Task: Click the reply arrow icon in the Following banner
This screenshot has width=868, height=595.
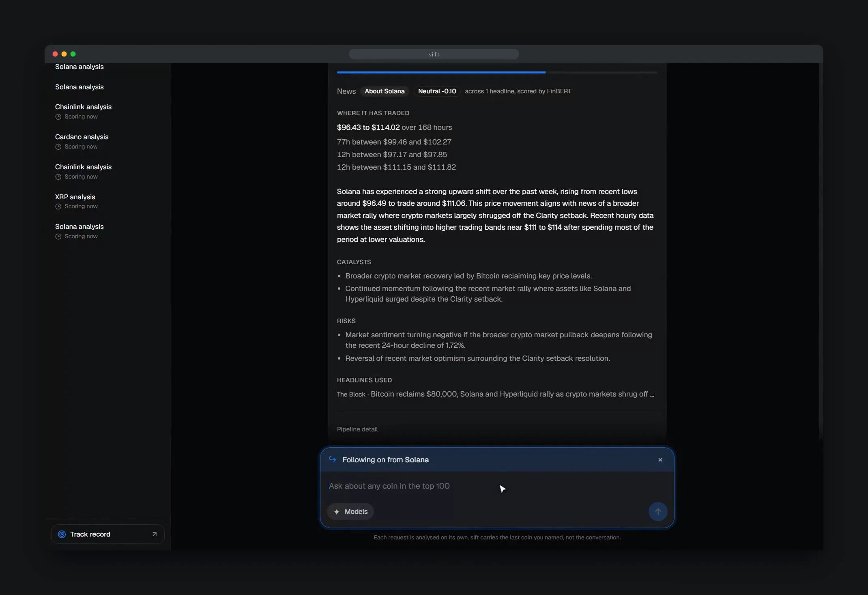Action: [x=333, y=459]
